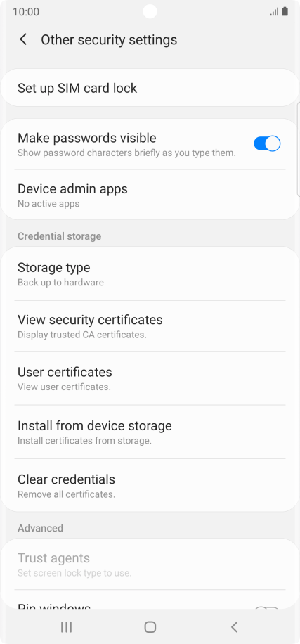This screenshot has width=300, height=644.
Task: Tap the signal strength icon
Action: point(274,12)
